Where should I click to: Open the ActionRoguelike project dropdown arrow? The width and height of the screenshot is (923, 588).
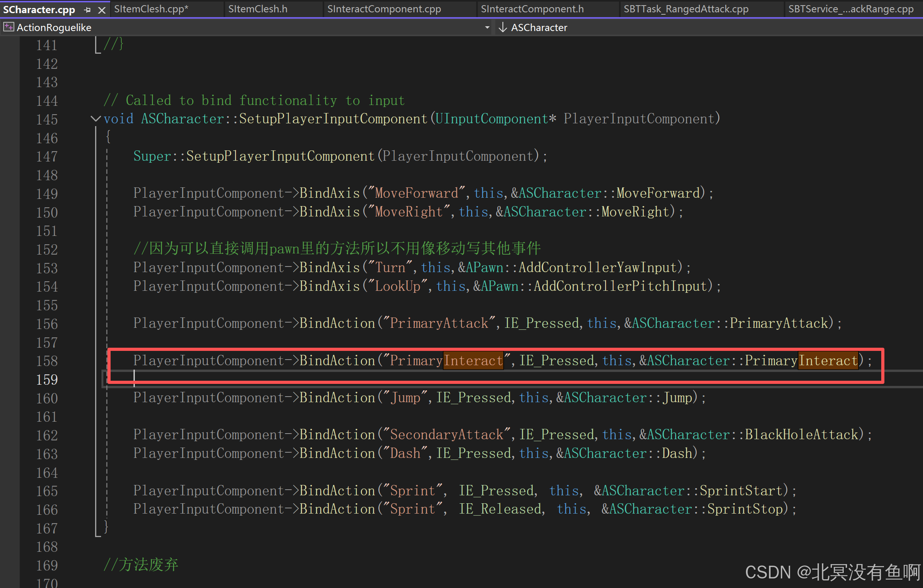[487, 27]
